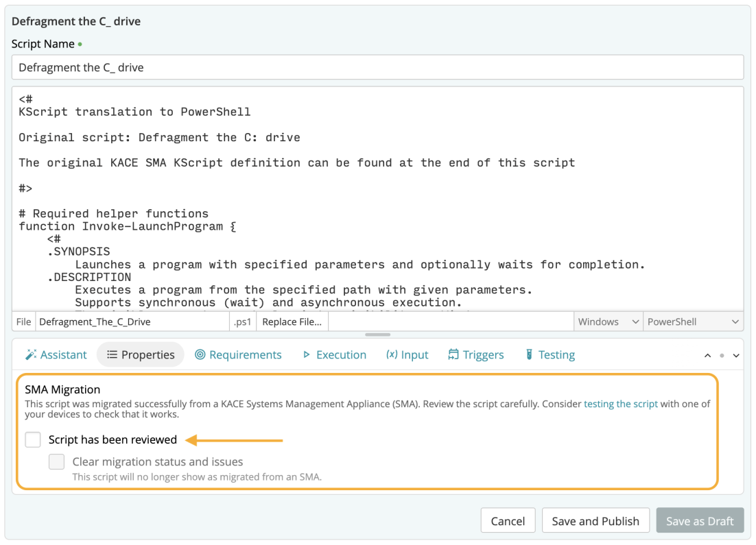Check the 'Script has been reviewed' box
Image resolution: width=756 pixels, height=545 pixels.
pyautogui.click(x=33, y=439)
